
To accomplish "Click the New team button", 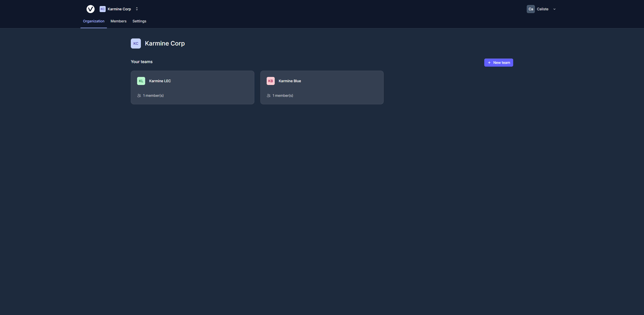I will click(499, 62).
